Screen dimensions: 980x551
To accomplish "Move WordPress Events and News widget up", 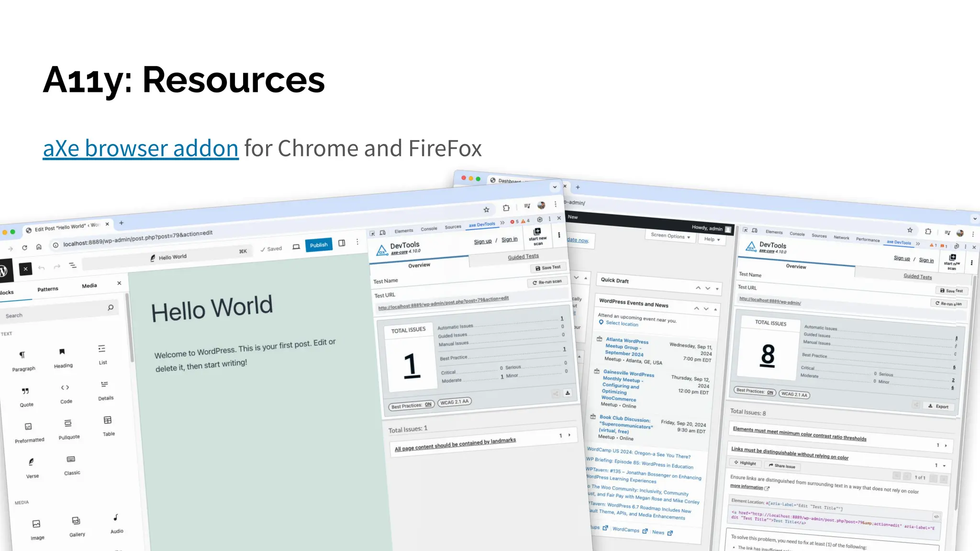I will coord(697,308).
